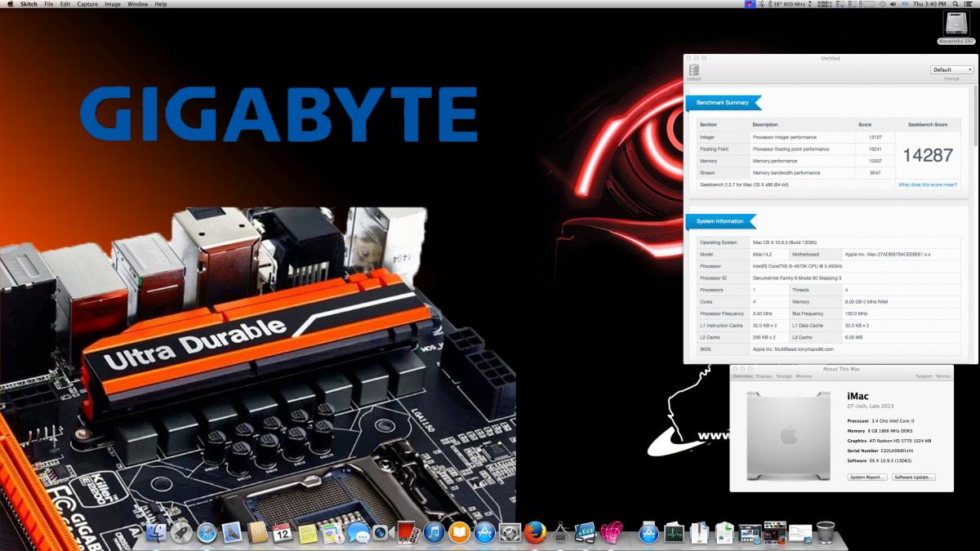The height and width of the screenshot is (551, 980).
Task: Open Apple menu
Action: point(11,4)
